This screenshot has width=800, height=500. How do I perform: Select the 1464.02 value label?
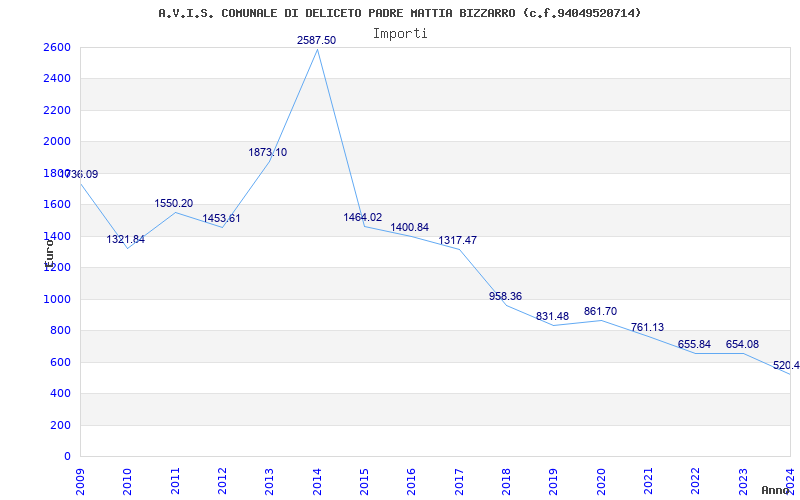point(362,217)
